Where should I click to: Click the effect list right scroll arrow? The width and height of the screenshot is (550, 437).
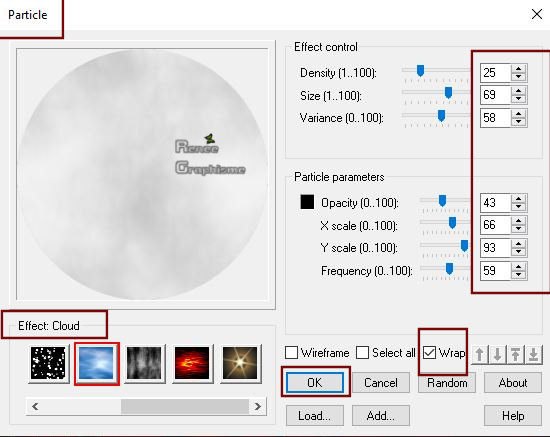[x=258, y=406]
